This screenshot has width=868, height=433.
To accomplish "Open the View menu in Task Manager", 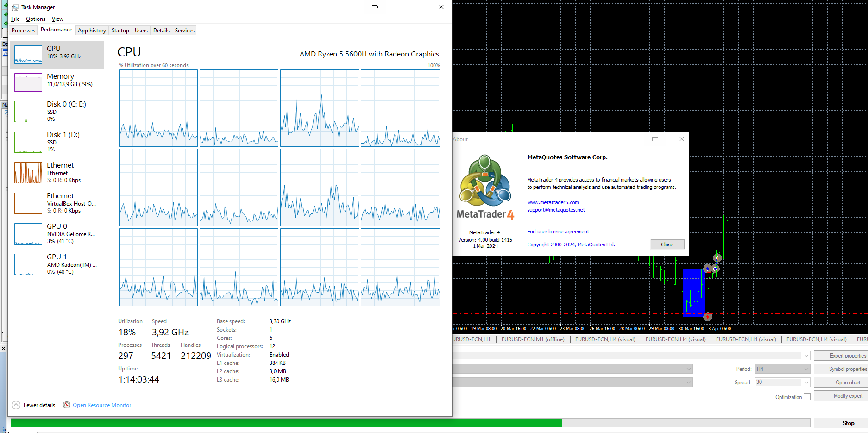I will (57, 19).
